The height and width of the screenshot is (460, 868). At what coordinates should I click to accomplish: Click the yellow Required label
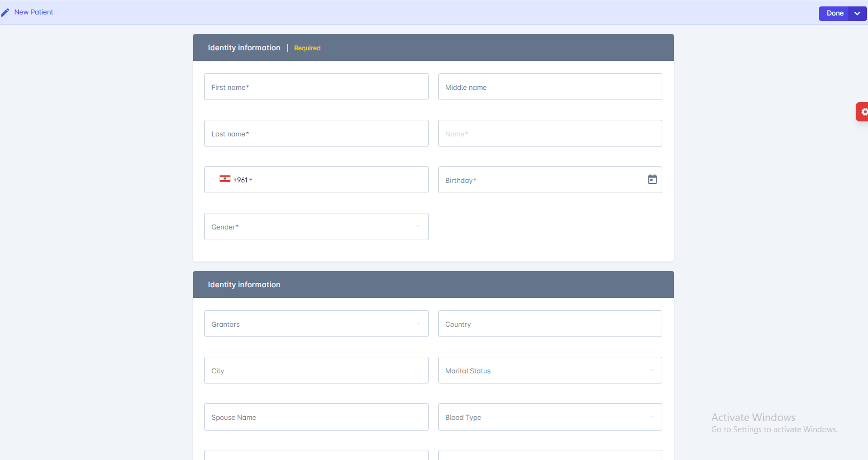(307, 48)
